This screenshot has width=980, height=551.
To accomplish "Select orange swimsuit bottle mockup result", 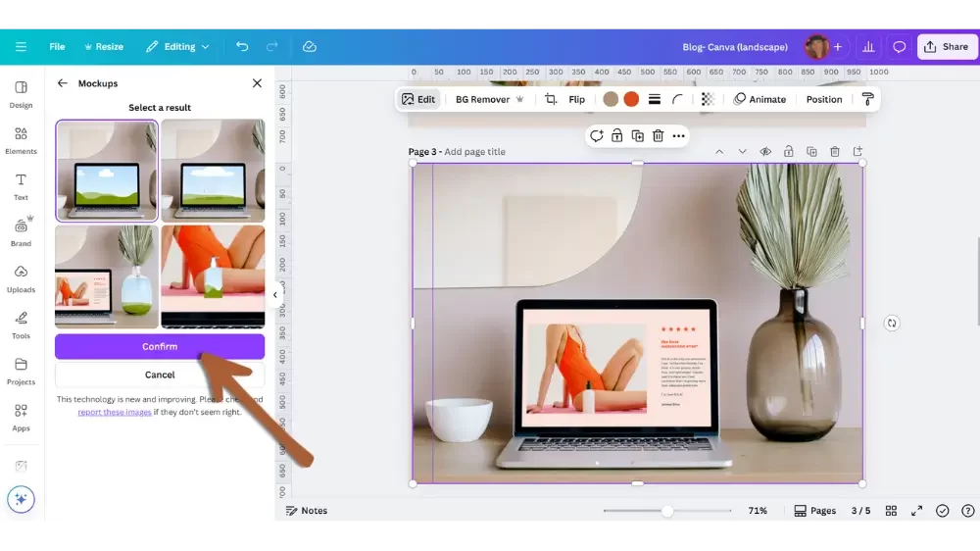I will coord(213,277).
